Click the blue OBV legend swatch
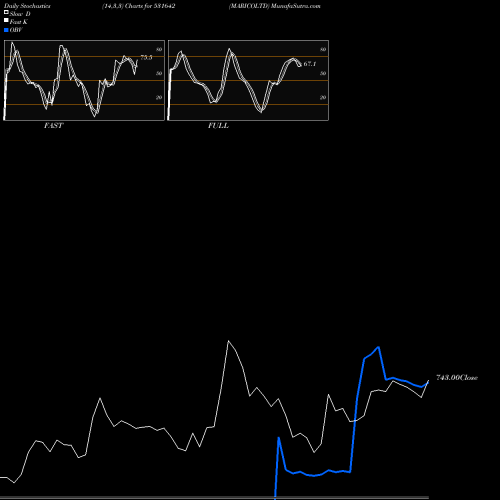 coord(6,30)
